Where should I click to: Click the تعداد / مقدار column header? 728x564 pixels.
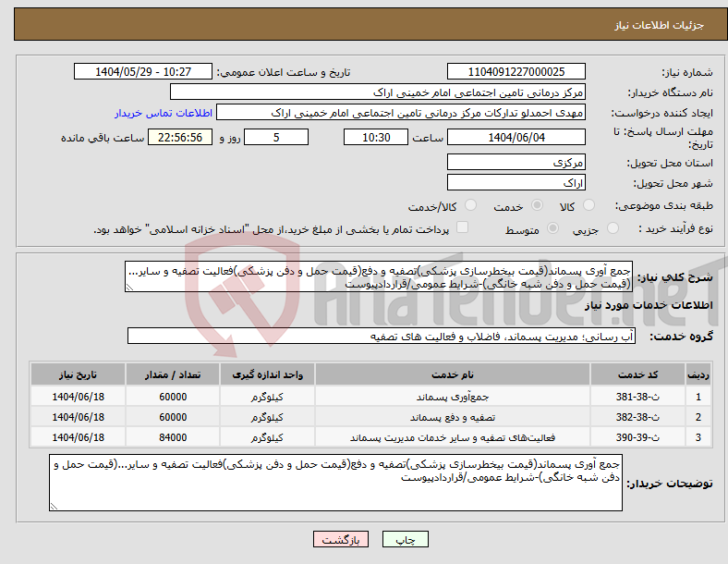[173, 374]
